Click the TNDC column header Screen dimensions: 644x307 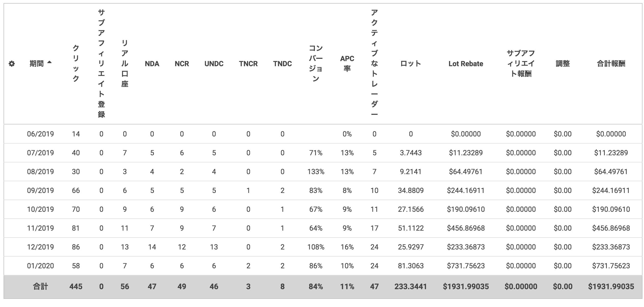(282, 64)
